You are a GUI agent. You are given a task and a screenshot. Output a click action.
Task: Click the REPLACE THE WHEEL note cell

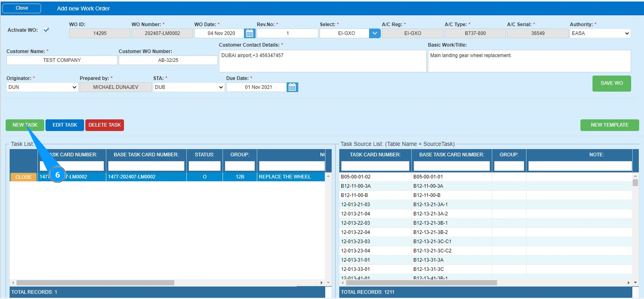[291, 177]
